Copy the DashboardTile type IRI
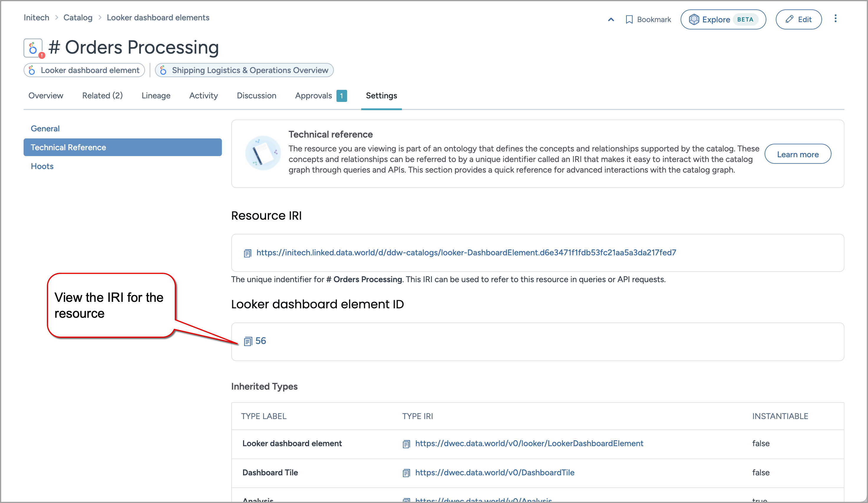Viewport: 868px width, 503px height. [x=406, y=473]
